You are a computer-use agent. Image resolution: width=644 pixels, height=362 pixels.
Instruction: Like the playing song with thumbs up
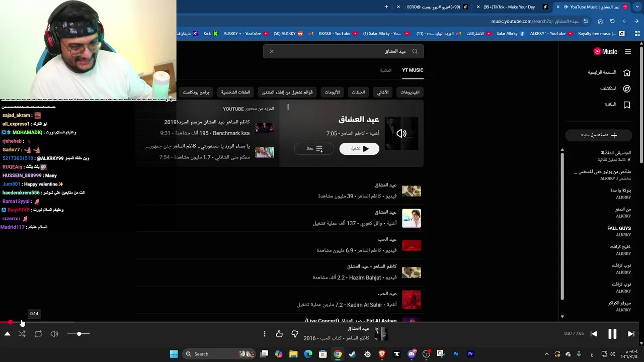point(279,334)
